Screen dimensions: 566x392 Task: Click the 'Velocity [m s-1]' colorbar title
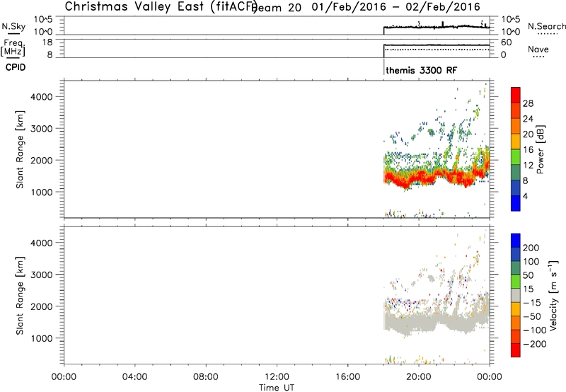coord(553,296)
